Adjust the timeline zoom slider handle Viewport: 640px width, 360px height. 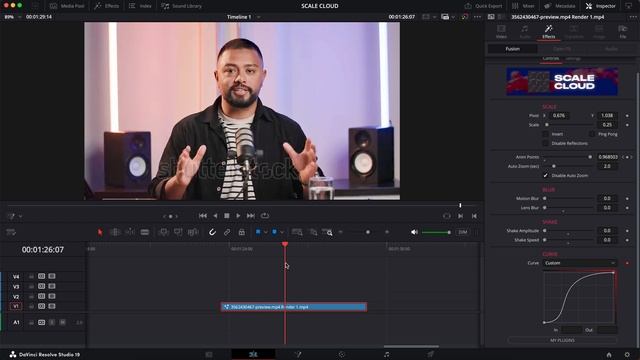(x=368, y=232)
